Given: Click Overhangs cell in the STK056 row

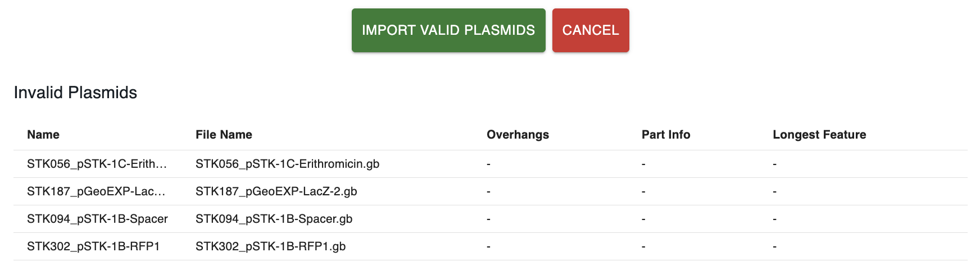Looking at the screenshot, I should pyautogui.click(x=489, y=164).
